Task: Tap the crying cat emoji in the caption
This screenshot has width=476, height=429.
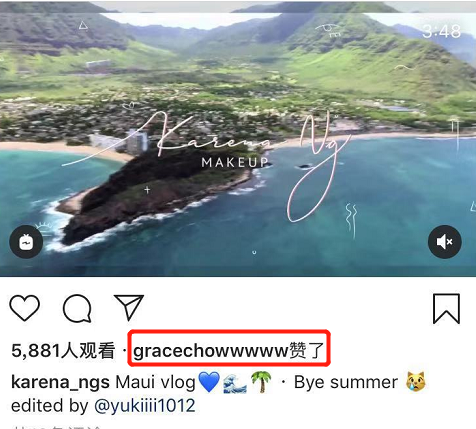Action: tap(416, 381)
